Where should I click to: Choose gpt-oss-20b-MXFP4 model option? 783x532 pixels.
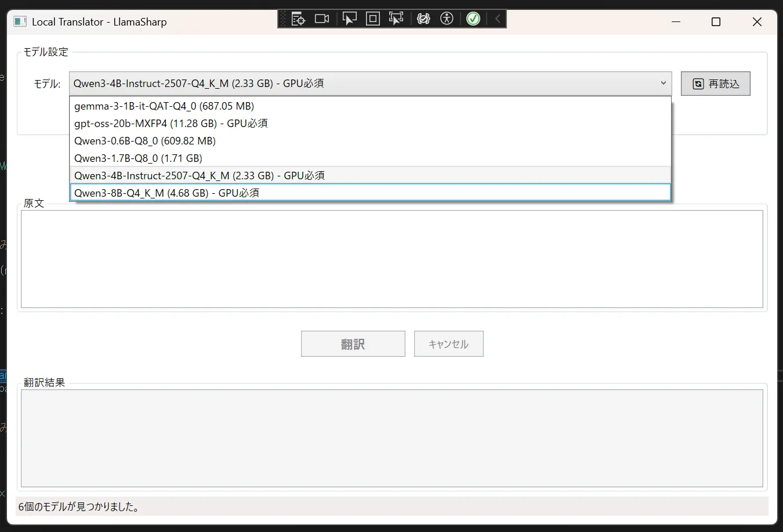point(171,124)
